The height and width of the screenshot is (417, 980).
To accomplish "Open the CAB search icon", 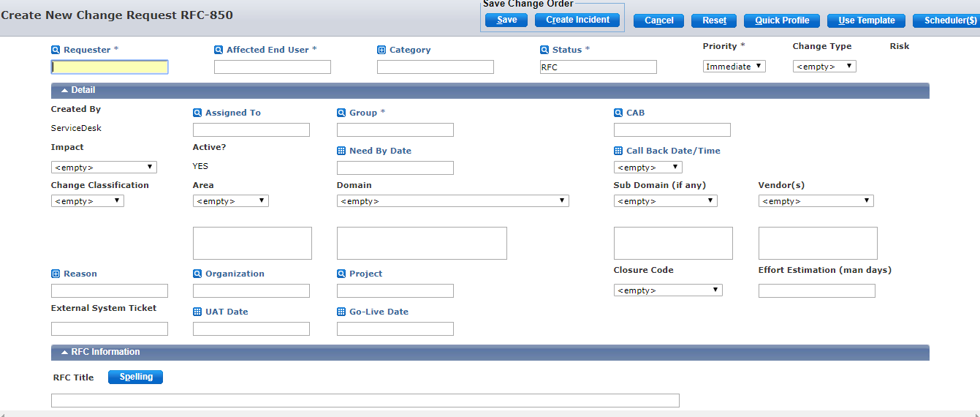I will 618,113.
